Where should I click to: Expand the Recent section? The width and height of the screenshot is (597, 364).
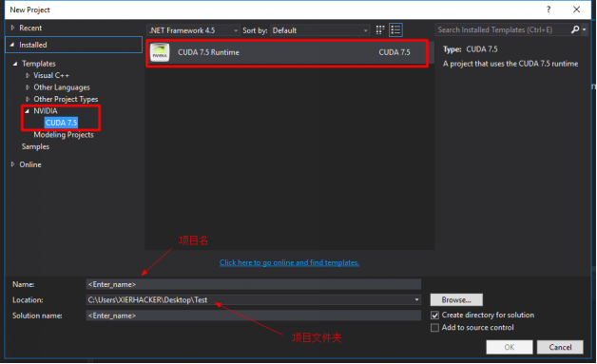coord(12,28)
